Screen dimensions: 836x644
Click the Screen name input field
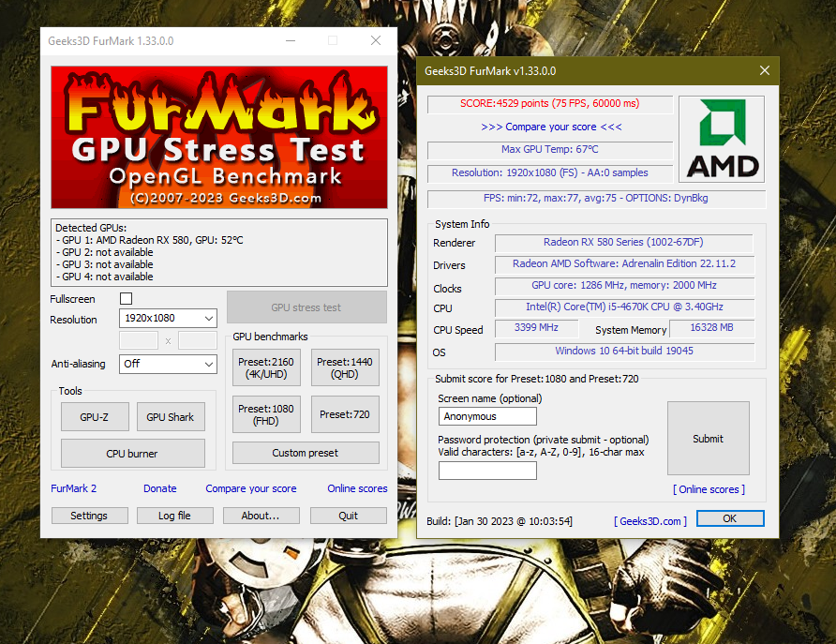(487, 416)
